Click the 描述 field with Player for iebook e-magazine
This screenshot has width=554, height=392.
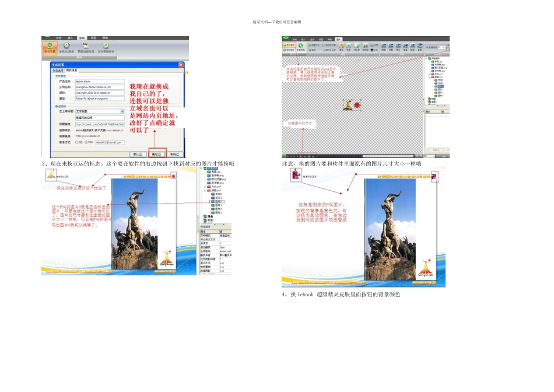coord(100,98)
